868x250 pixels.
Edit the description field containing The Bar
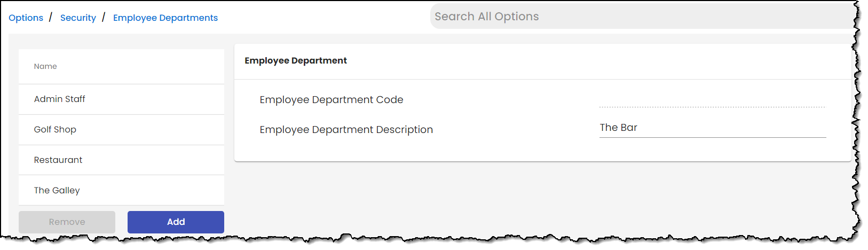[712, 128]
